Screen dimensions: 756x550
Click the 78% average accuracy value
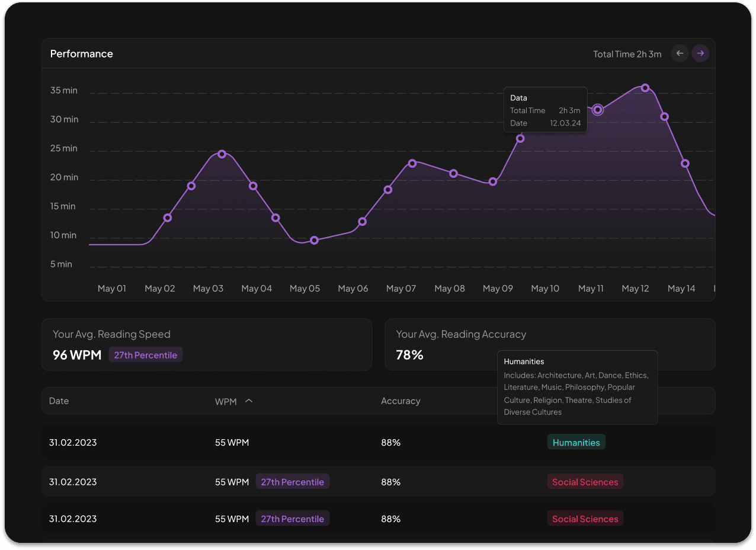click(409, 355)
